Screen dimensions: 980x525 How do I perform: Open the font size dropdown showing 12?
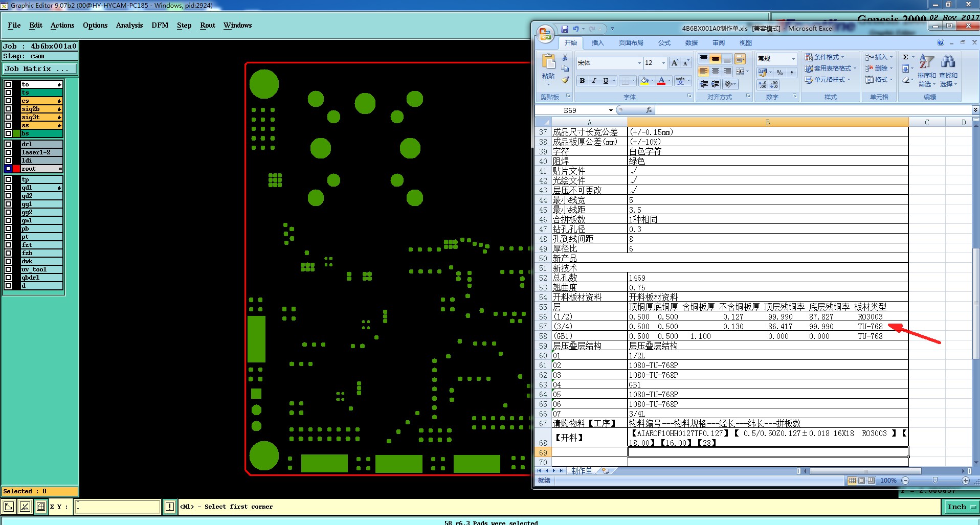pos(663,63)
